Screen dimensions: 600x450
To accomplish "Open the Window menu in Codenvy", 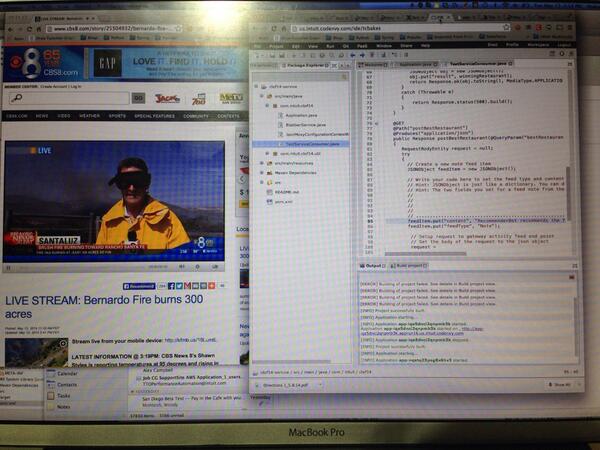I will tap(383, 46).
